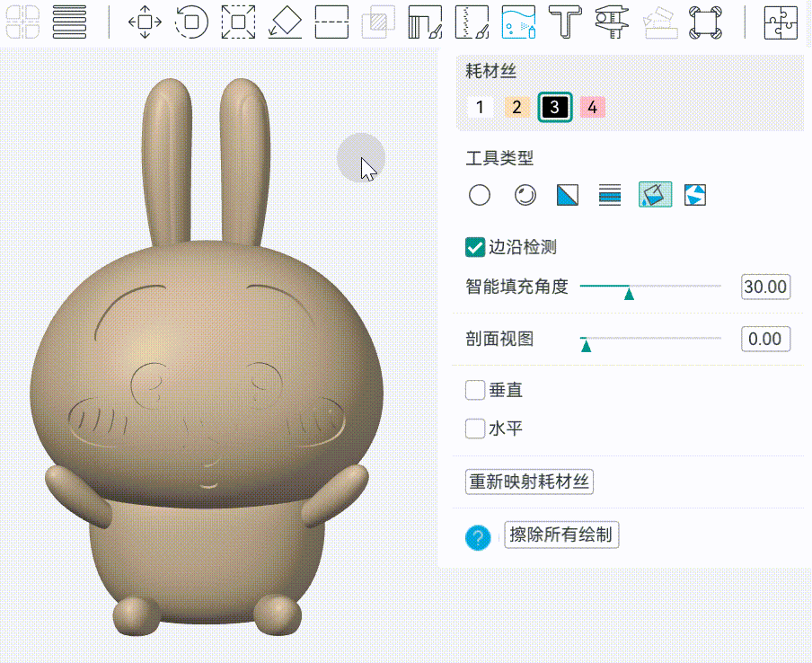The height and width of the screenshot is (663, 812).
Task: Click the 重新映射耗材丝 button
Action: 529,482
